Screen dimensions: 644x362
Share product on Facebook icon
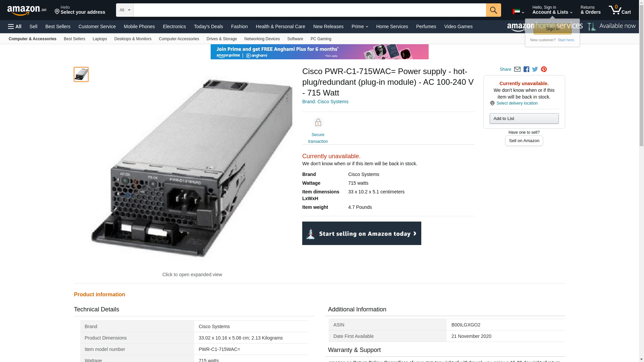click(x=526, y=69)
